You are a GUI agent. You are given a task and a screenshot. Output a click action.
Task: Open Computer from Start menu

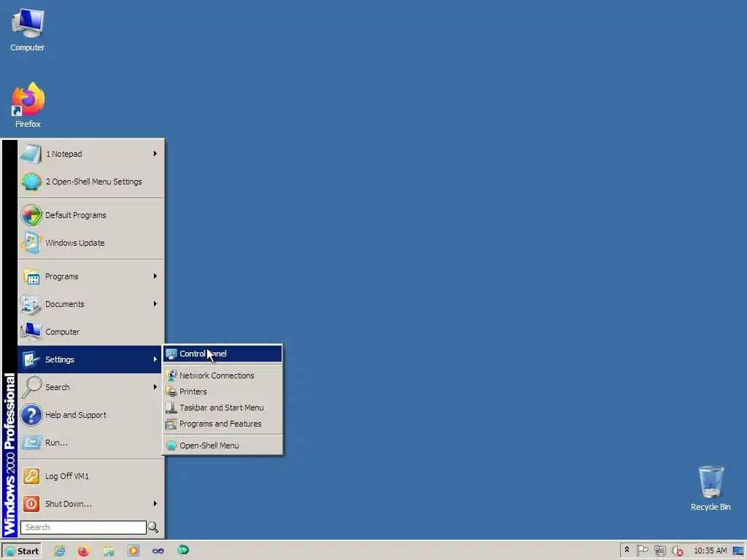click(x=90, y=332)
